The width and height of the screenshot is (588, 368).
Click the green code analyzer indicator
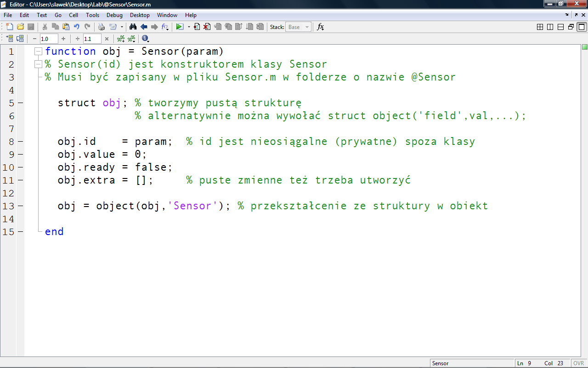tap(585, 47)
